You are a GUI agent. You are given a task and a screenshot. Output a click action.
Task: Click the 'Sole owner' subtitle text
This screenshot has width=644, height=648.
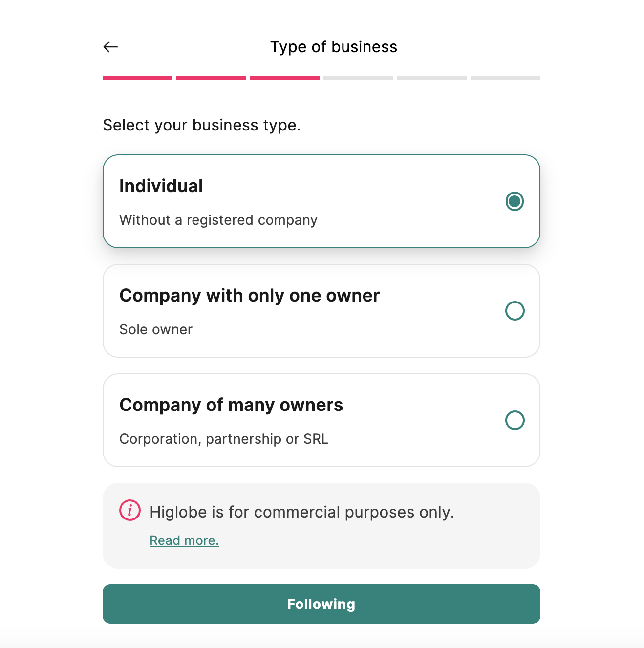(156, 329)
